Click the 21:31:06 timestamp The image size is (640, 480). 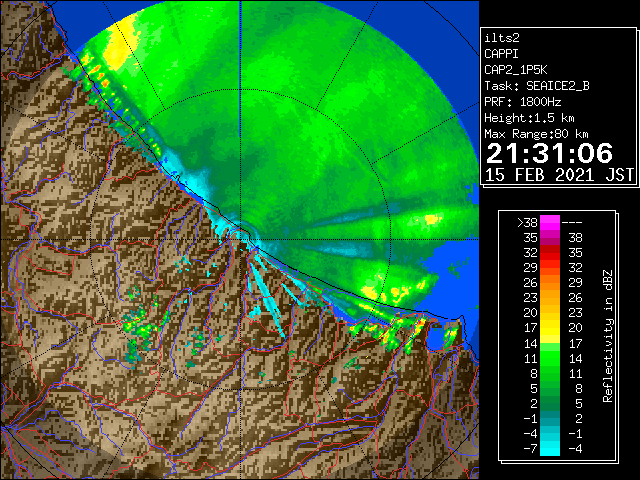click(549, 153)
